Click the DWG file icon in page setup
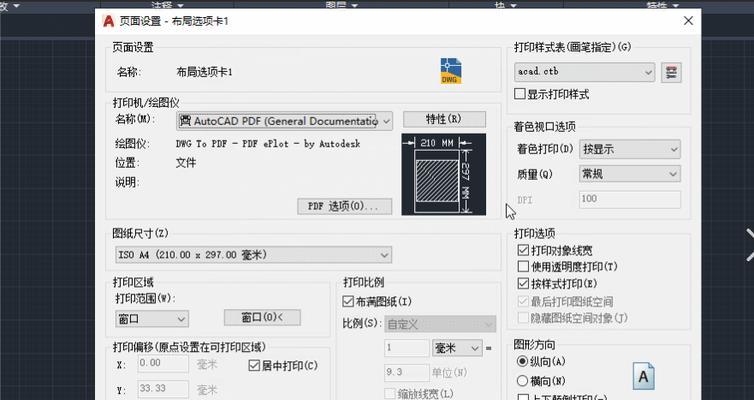Viewport: 754px width, 400px height. click(x=451, y=71)
